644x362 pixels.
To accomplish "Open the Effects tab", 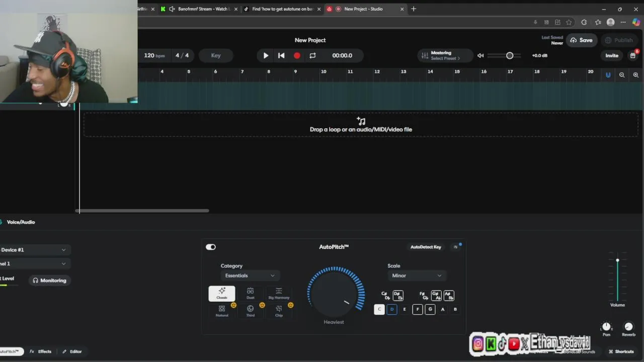I will coord(41,351).
